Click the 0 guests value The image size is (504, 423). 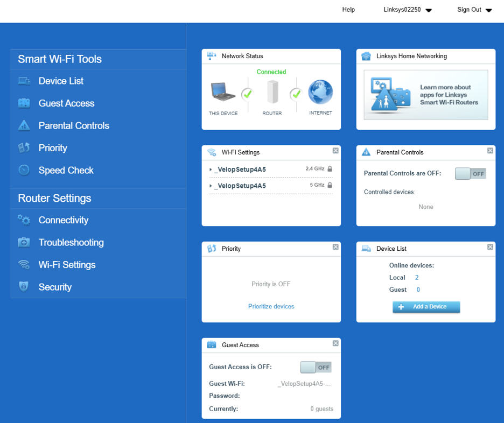(322, 408)
